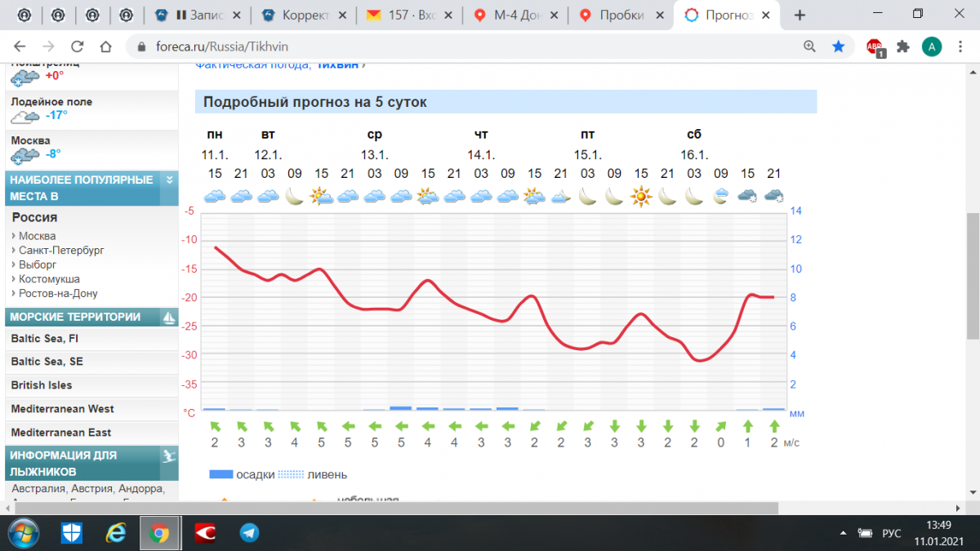Collapse the popular places panel chevron
This screenshot has width=980, height=551.
[169, 180]
